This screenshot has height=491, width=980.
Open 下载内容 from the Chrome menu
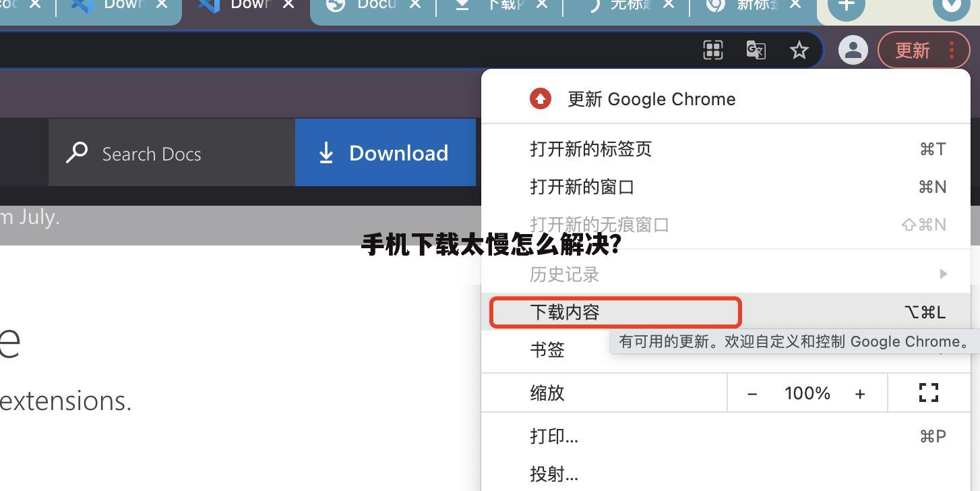click(726, 312)
